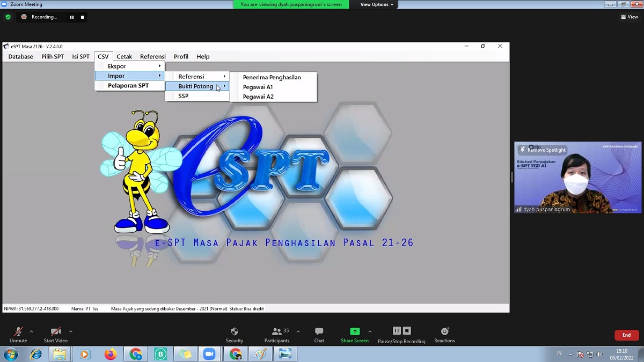Open the Chat panel
The height and width of the screenshot is (362, 644).
click(319, 331)
